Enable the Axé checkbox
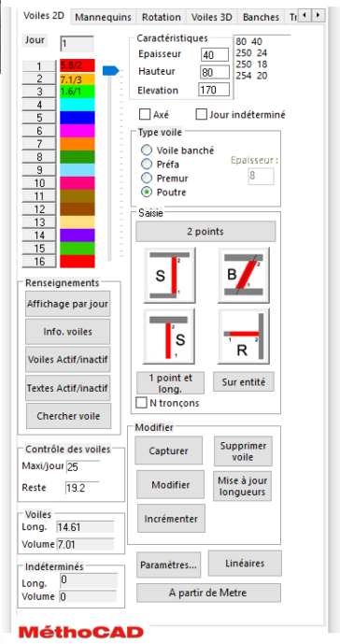The width and height of the screenshot is (340, 644). point(145,115)
